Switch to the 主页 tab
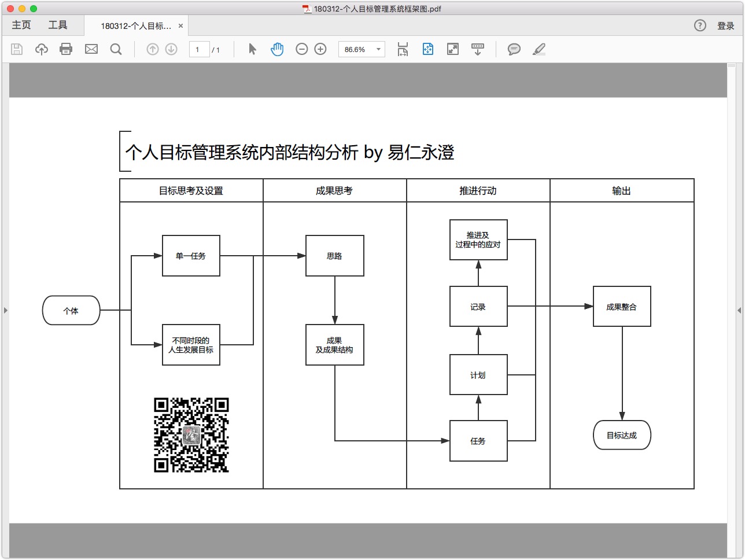The height and width of the screenshot is (560, 745). pos(21,25)
